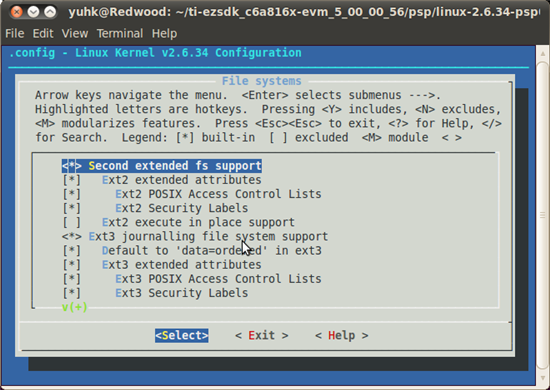This screenshot has height=390, width=550.
Task: Click the terminal vertical scrollbar thumb
Action: click(543, 215)
